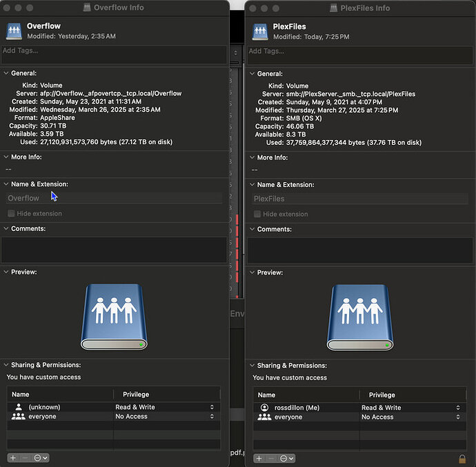Toggle Hide extension checkbox in PlexFiles Info
476x467 pixels.
(257, 214)
